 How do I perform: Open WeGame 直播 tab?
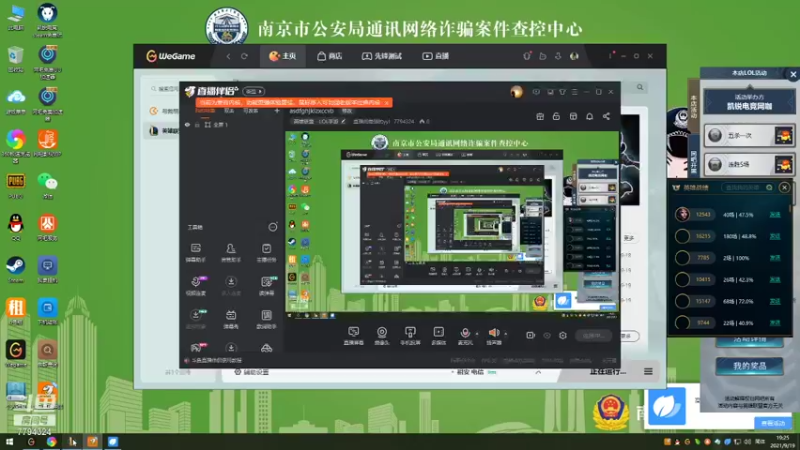click(x=435, y=56)
